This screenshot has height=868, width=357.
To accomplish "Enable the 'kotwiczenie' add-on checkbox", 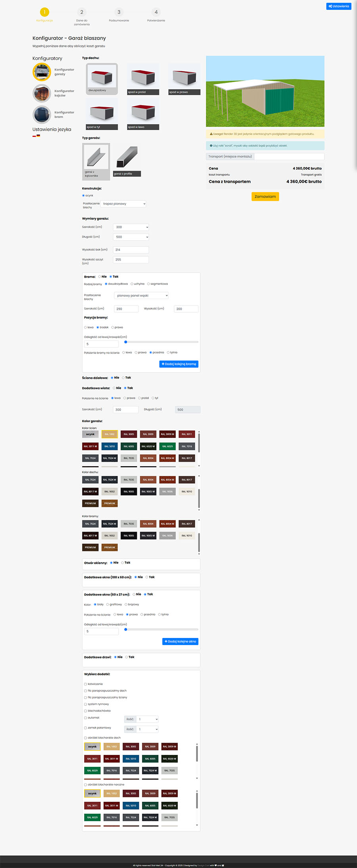I will 85,684.
